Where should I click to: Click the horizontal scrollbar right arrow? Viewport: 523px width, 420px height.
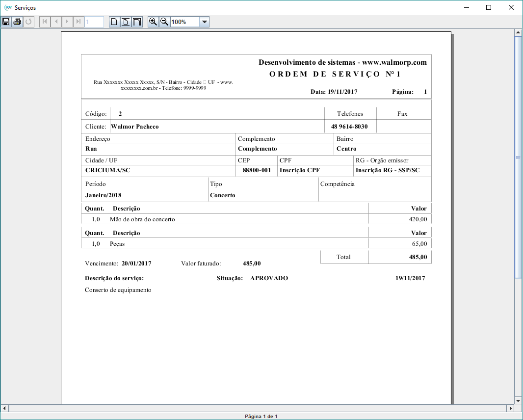coord(510,408)
